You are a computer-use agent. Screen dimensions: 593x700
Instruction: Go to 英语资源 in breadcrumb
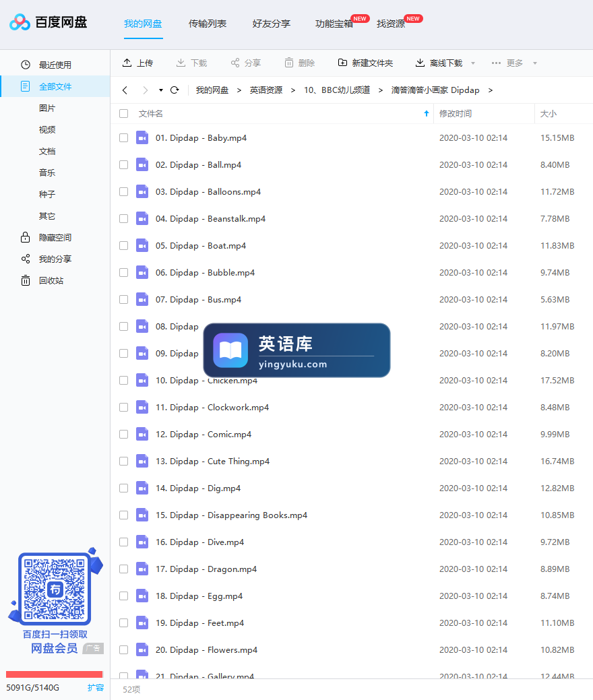click(266, 90)
